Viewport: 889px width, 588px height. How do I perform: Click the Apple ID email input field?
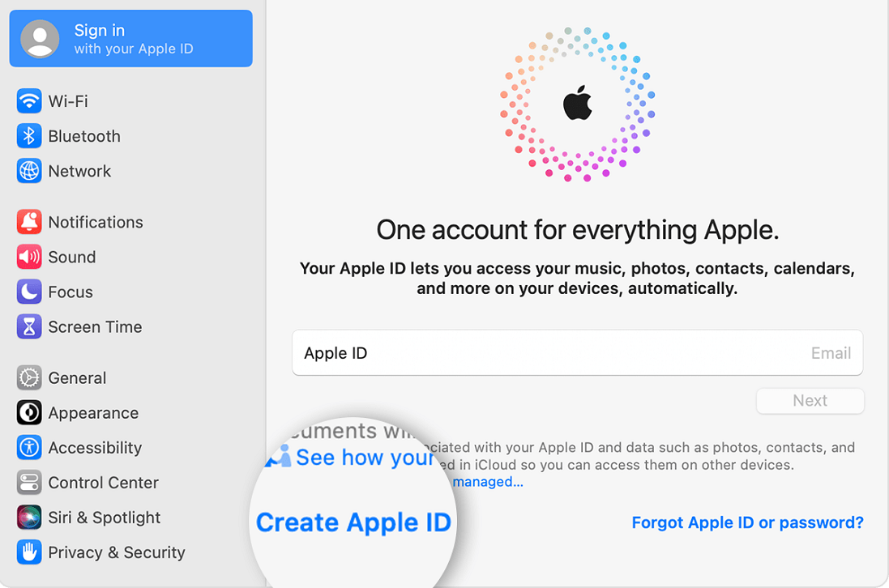click(577, 353)
